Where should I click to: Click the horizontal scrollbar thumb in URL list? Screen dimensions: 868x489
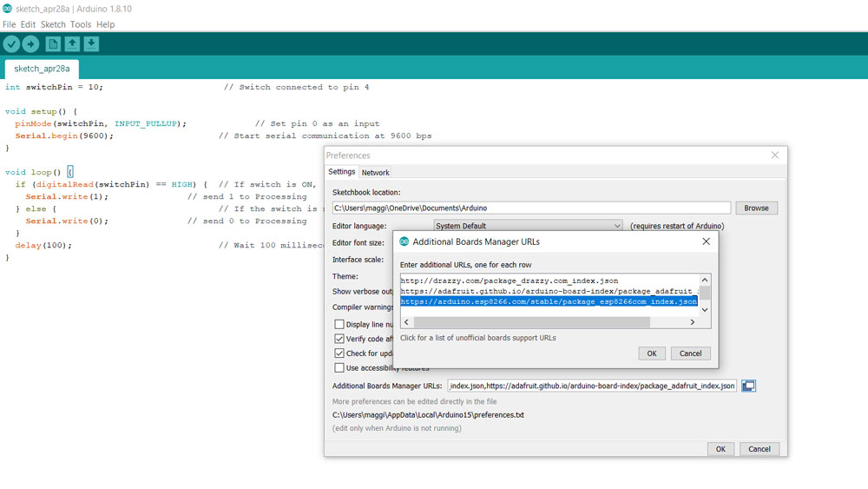point(531,322)
